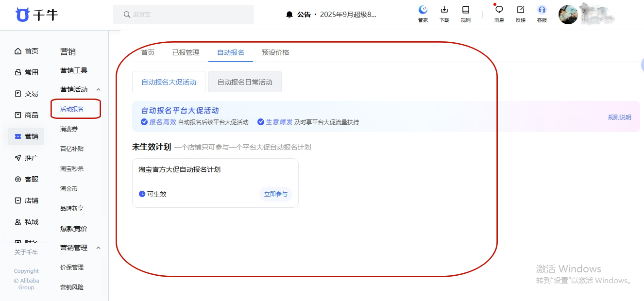Open 品牌新享 menu item

[x=72, y=208]
